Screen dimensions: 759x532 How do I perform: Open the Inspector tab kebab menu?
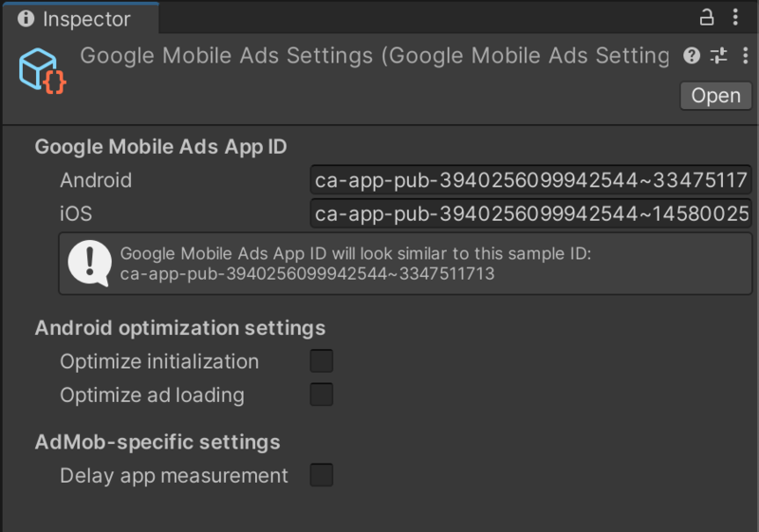pyautogui.click(x=735, y=17)
